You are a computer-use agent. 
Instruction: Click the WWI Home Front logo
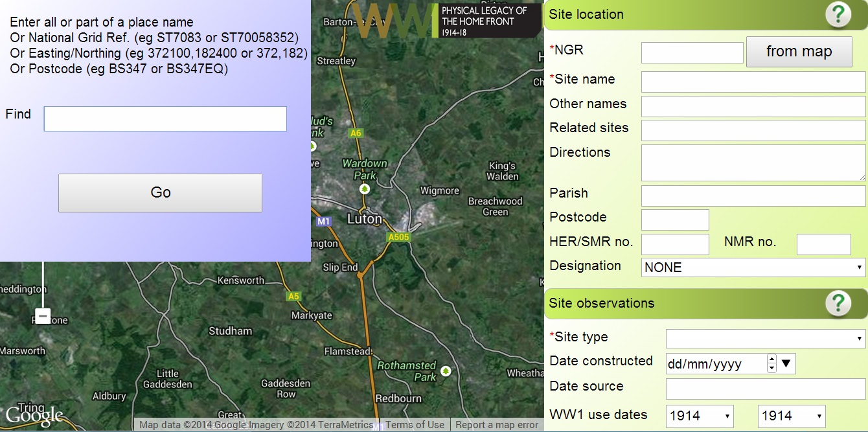(447, 21)
